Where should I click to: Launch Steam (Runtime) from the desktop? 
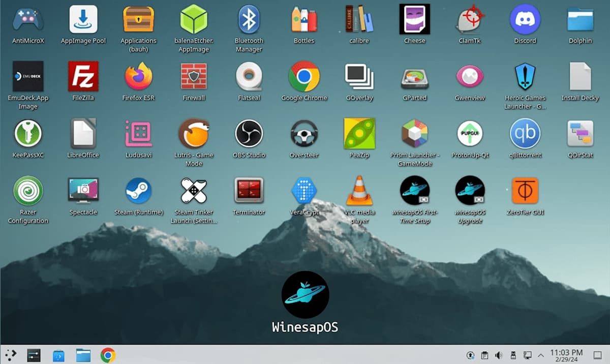tap(138, 191)
